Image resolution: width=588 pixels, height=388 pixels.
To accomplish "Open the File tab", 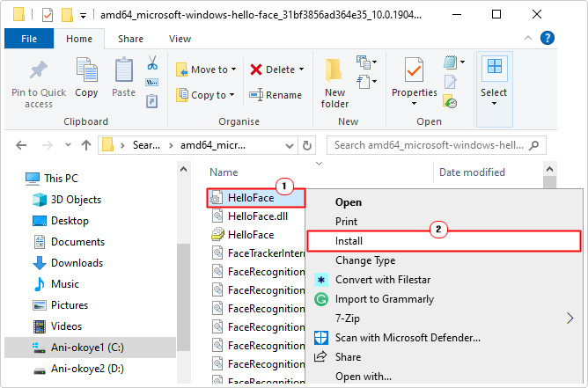I will tap(29, 39).
